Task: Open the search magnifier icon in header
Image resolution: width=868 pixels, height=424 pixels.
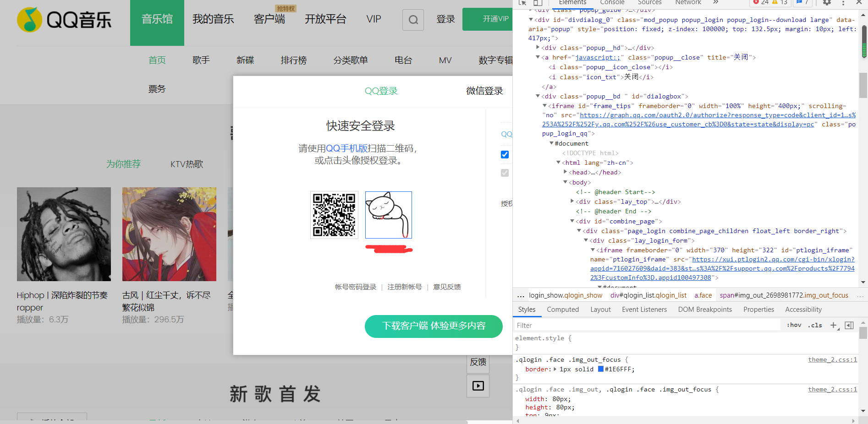Action: click(x=413, y=20)
